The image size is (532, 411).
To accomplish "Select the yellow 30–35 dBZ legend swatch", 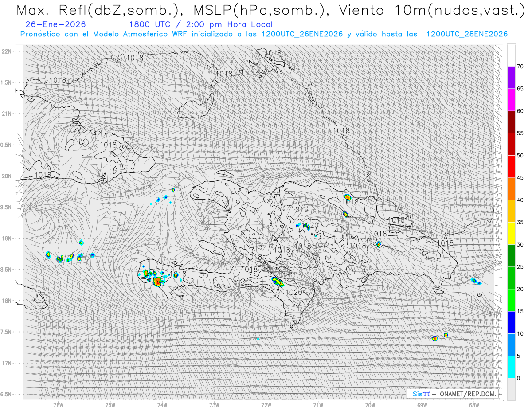I will point(511,233).
